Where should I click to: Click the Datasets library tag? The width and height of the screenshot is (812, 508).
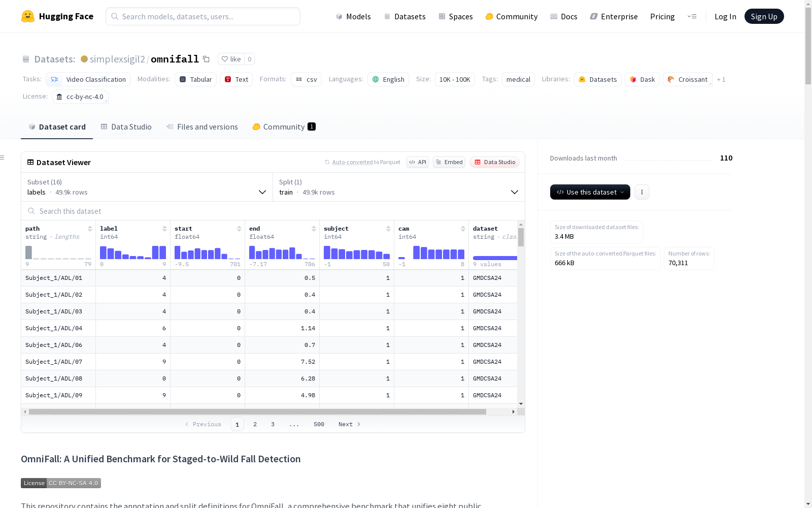(598, 79)
